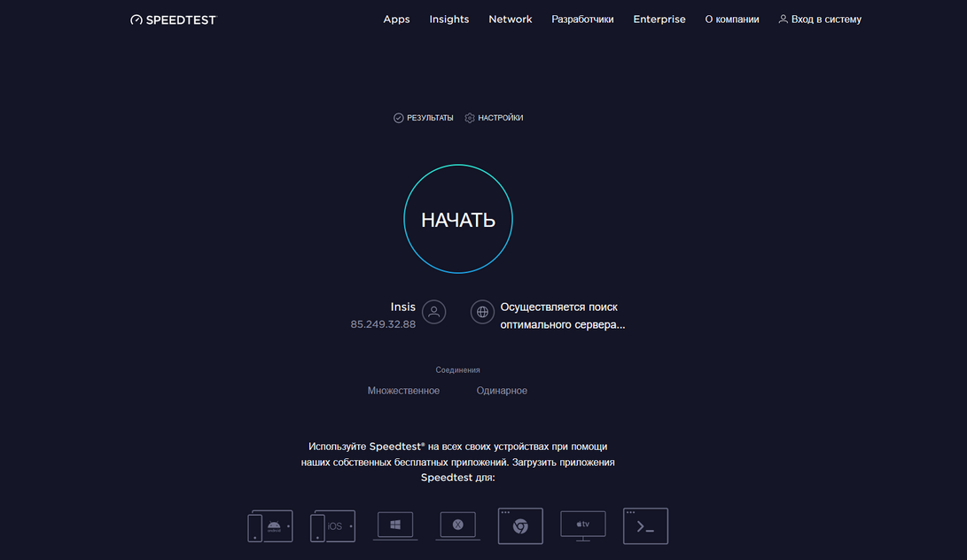Click the ISP user profile icon
The height and width of the screenshot is (560, 967).
(434, 312)
